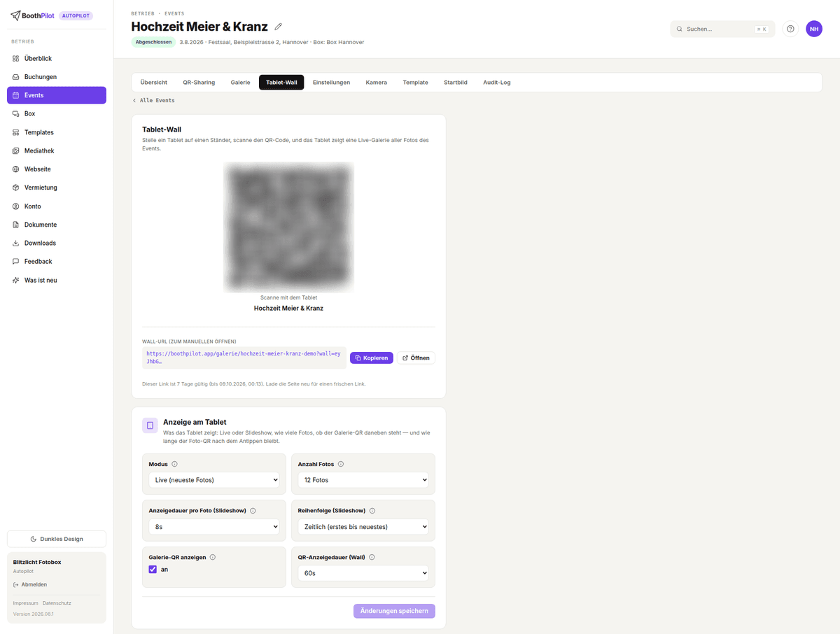Click the Was ist neu sparkle icon

(16, 280)
